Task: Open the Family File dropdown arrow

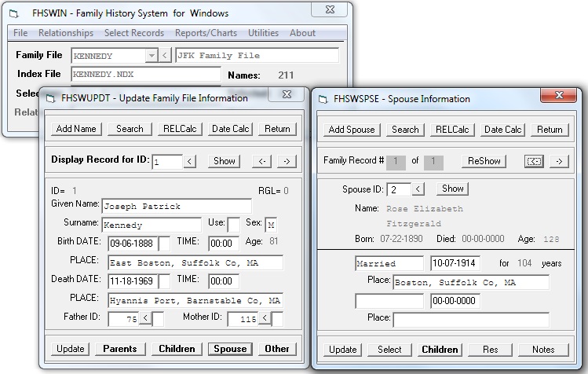Action: (152, 56)
